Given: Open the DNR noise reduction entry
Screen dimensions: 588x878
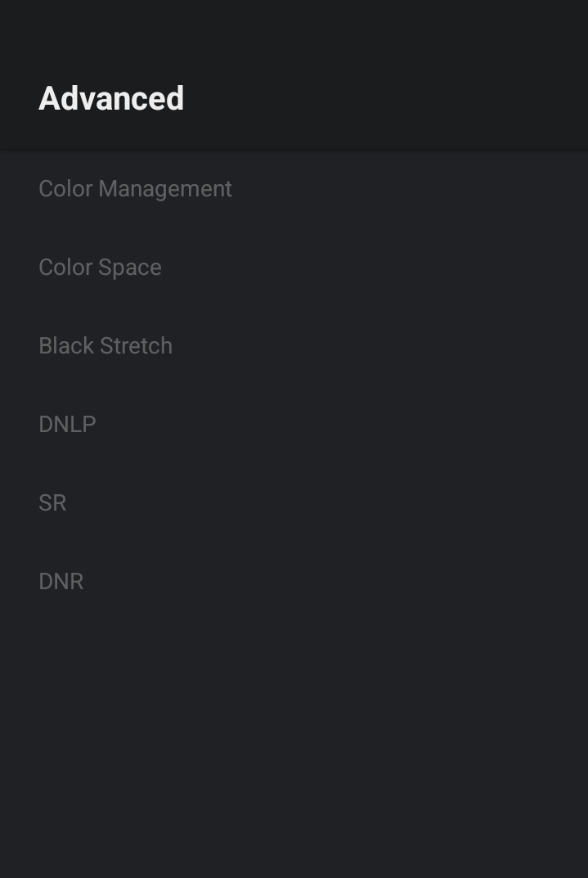Looking at the screenshot, I should (x=61, y=582).
